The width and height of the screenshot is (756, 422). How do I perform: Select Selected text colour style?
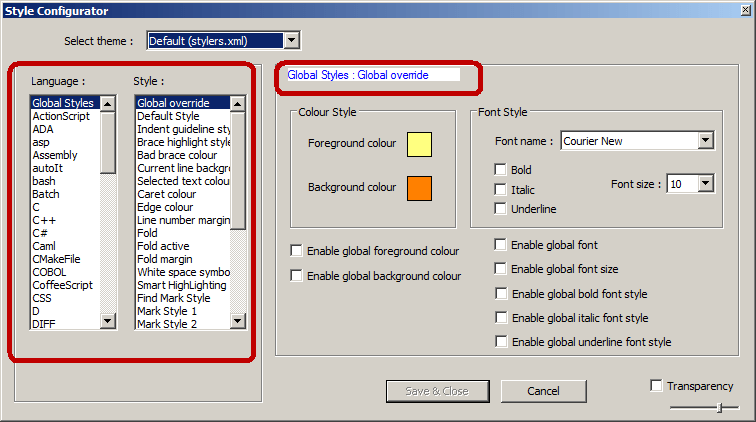click(x=183, y=181)
